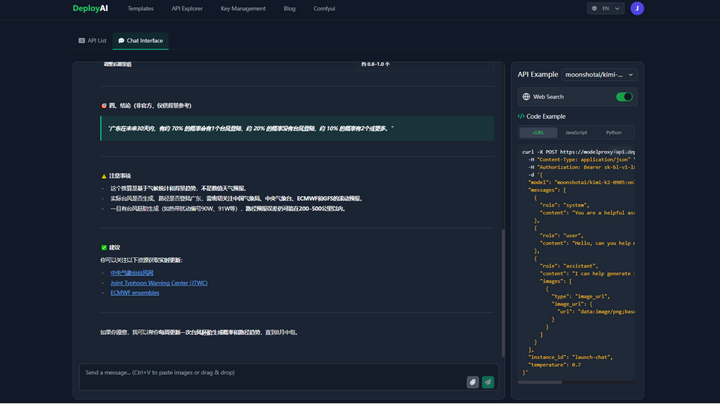Click the Code Example brackets icon
This screenshot has height=405, width=720.
point(521,116)
